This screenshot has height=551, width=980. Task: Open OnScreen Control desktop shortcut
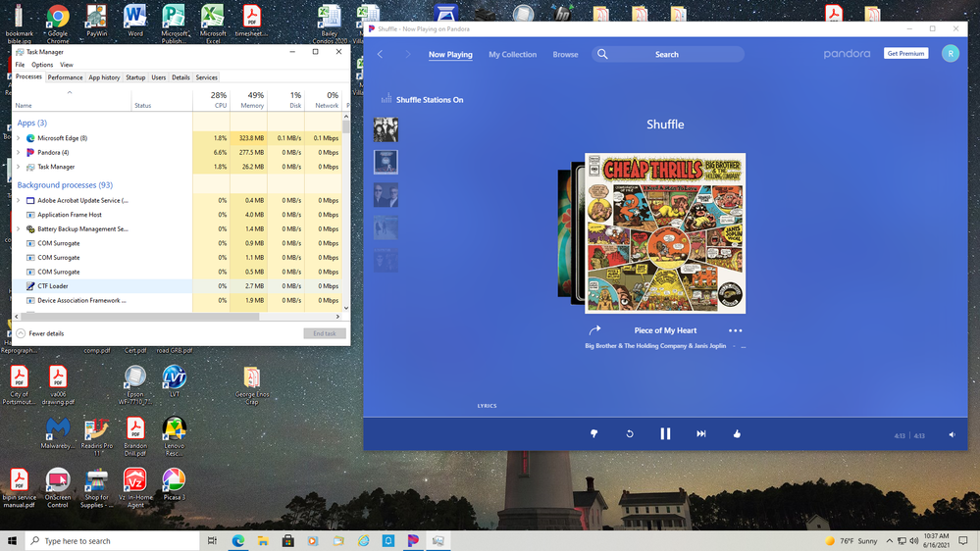click(58, 488)
